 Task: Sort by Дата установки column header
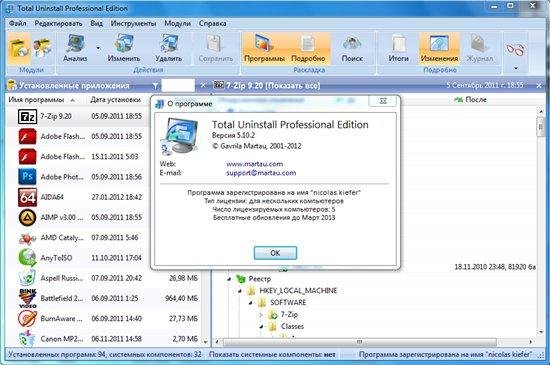tap(116, 100)
